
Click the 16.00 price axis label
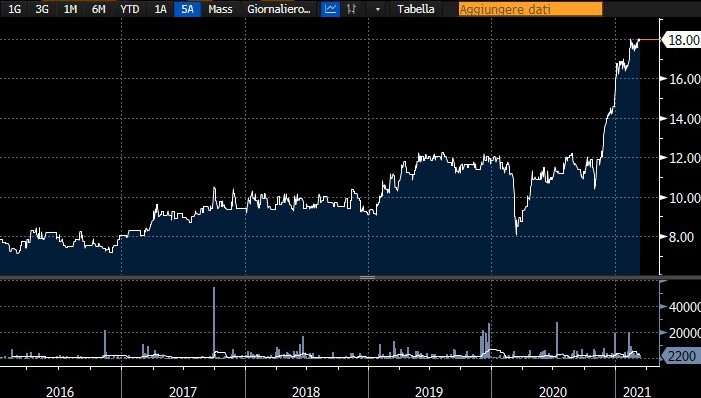click(x=684, y=79)
